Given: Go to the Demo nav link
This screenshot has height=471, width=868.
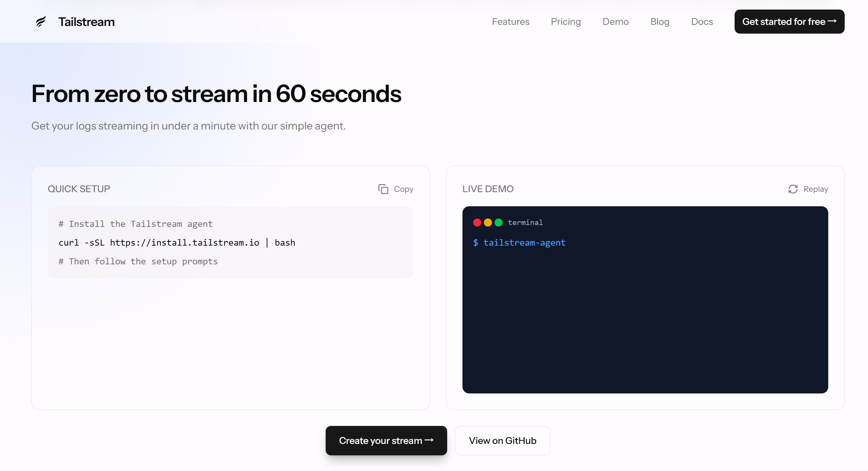Looking at the screenshot, I should point(615,22).
